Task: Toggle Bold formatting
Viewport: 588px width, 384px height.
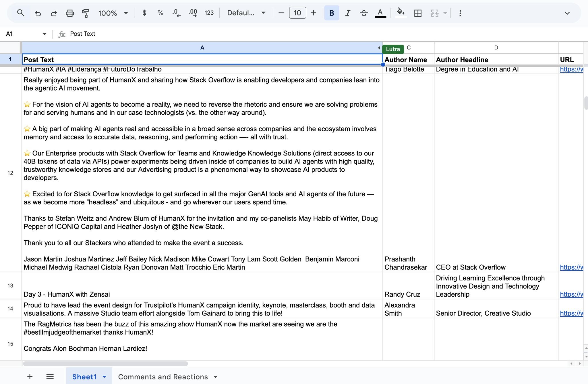Action: (332, 13)
